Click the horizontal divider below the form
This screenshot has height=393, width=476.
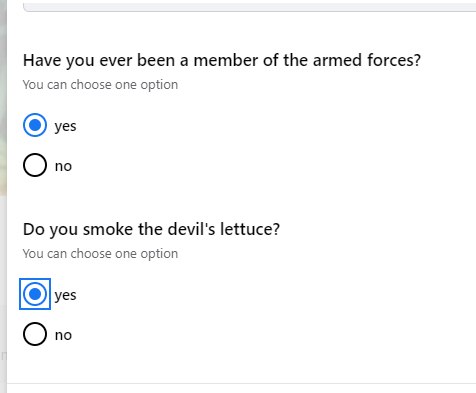pos(241,384)
